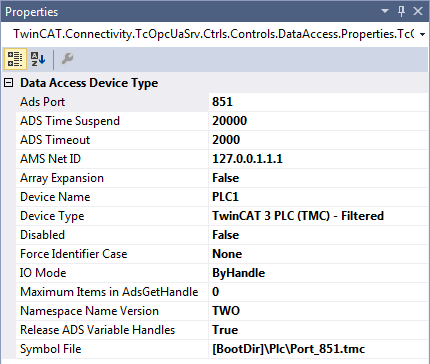Choose IO Mode ByHandle value
This screenshot has height=364, width=430.
(318, 273)
